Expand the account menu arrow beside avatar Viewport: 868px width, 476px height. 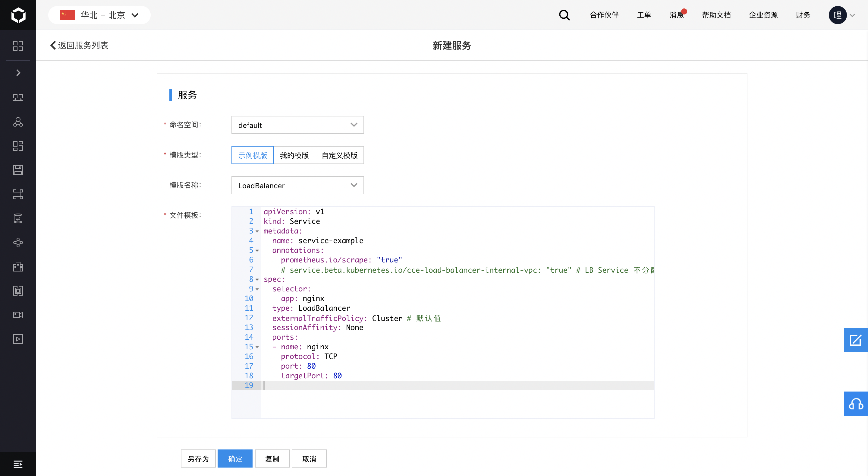click(x=853, y=15)
